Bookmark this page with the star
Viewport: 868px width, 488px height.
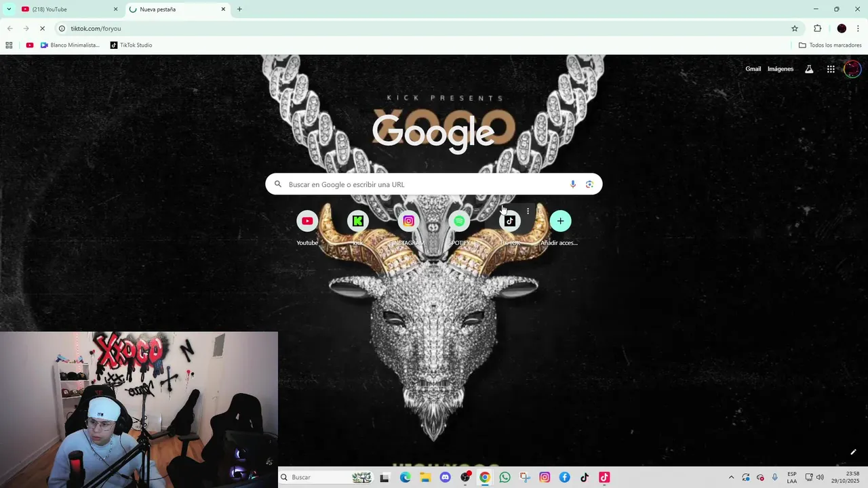coord(795,28)
